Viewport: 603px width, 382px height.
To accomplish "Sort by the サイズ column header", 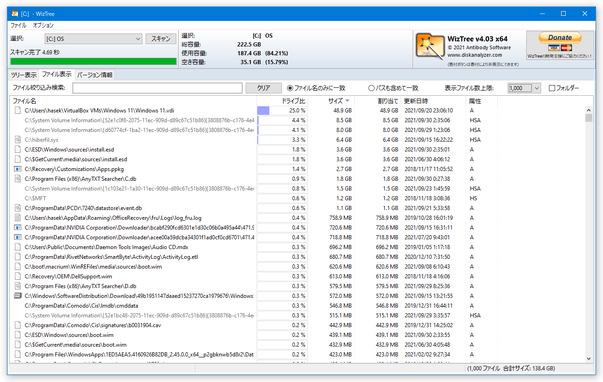I will click(335, 101).
